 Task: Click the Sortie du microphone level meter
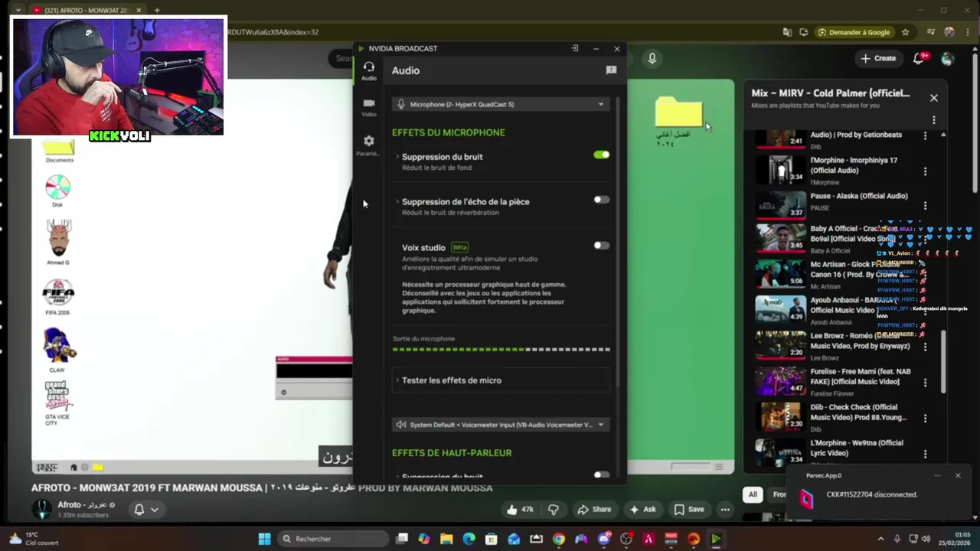(501, 349)
